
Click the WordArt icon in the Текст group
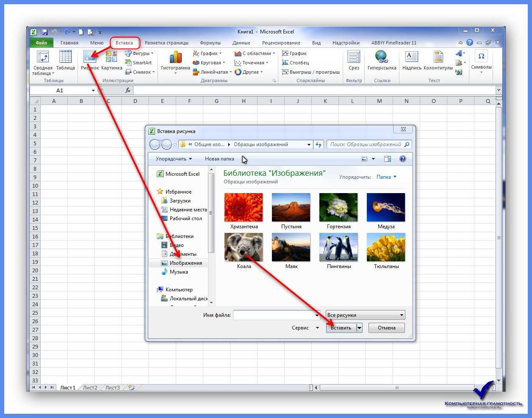click(459, 53)
